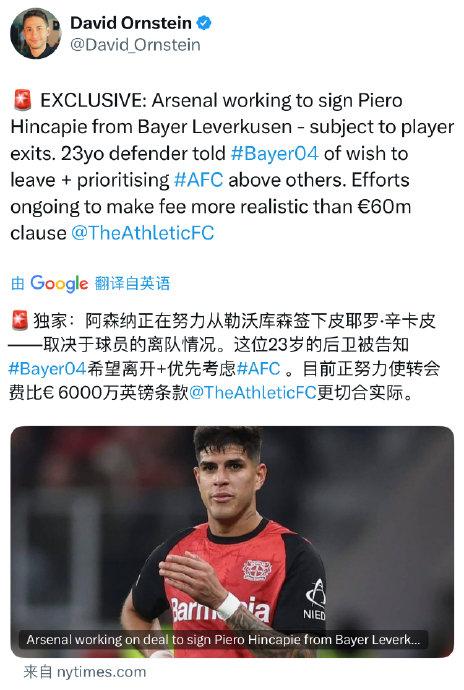
Task: Click the English tweet body text
Action: coord(232,166)
